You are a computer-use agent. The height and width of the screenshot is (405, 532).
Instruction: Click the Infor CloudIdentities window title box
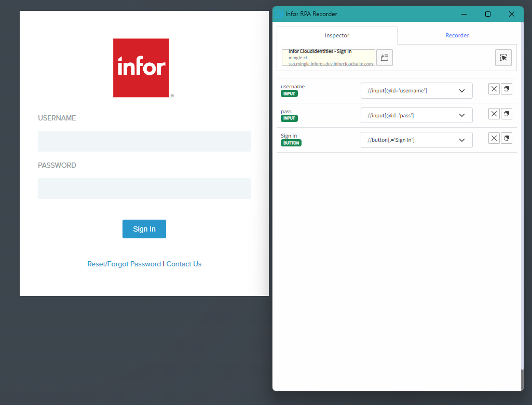328,58
